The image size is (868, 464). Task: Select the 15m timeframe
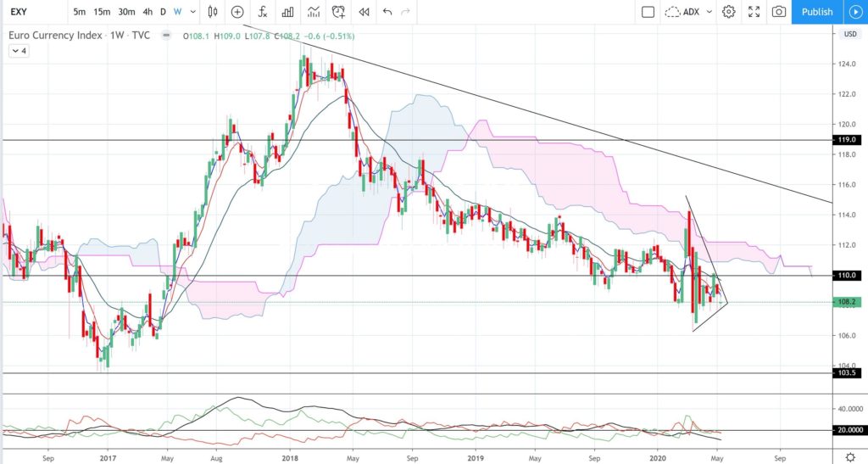pyautogui.click(x=102, y=12)
